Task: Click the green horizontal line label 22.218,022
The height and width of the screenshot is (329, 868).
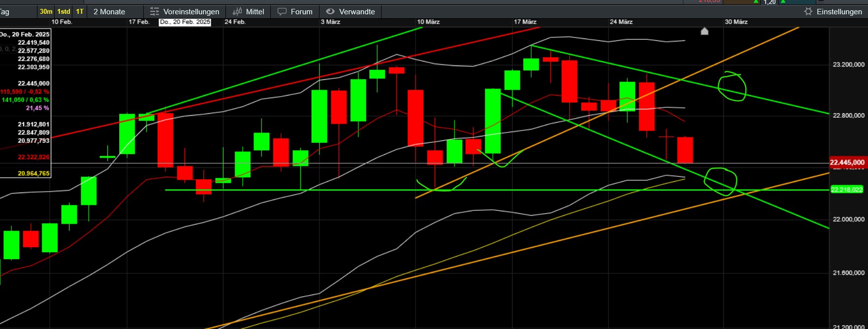Action: click(x=847, y=190)
